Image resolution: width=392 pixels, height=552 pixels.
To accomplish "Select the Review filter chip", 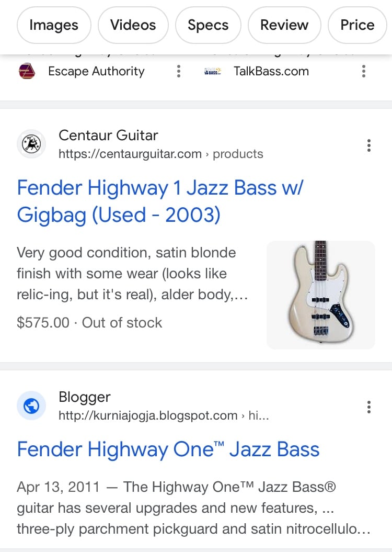I will click(284, 25).
